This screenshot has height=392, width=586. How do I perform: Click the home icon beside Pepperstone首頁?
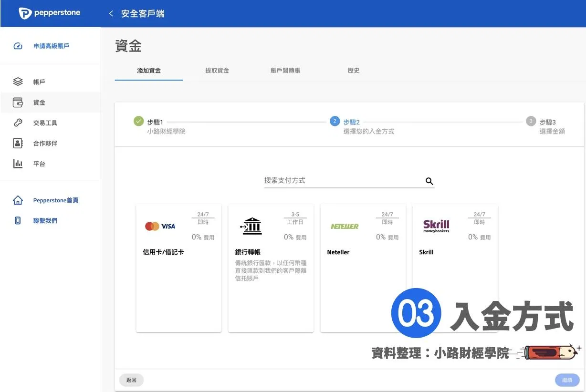(18, 200)
